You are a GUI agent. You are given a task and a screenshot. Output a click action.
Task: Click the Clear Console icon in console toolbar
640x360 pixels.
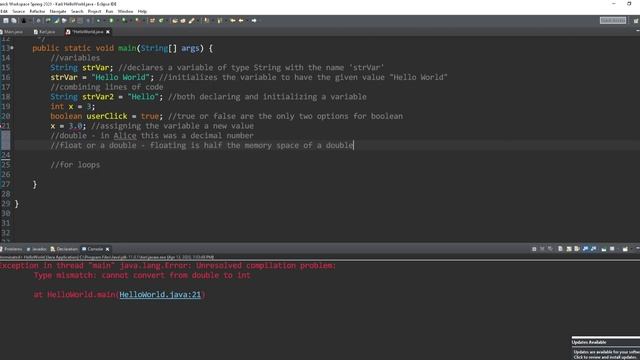click(x=560, y=249)
